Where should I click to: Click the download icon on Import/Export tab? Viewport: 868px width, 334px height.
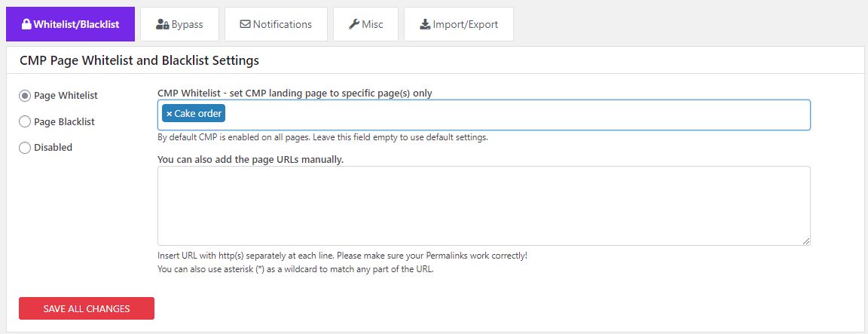(x=424, y=24)
